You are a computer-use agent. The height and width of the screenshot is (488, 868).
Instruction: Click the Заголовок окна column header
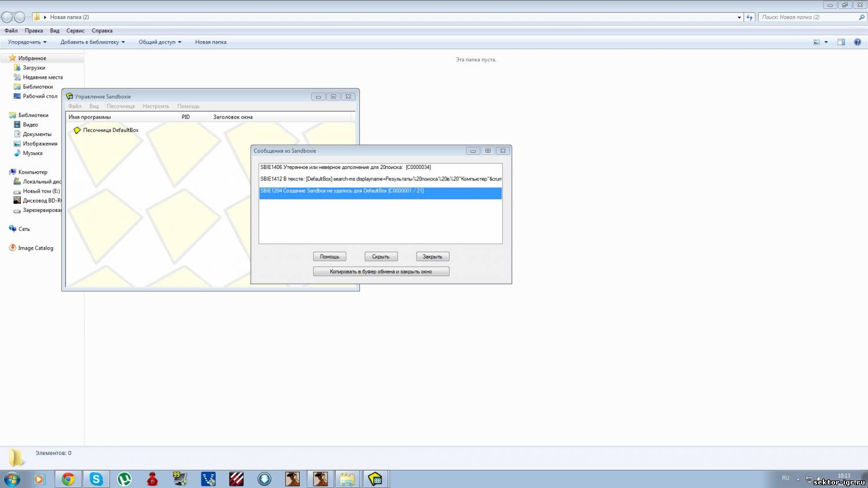[x=281, y=117]
